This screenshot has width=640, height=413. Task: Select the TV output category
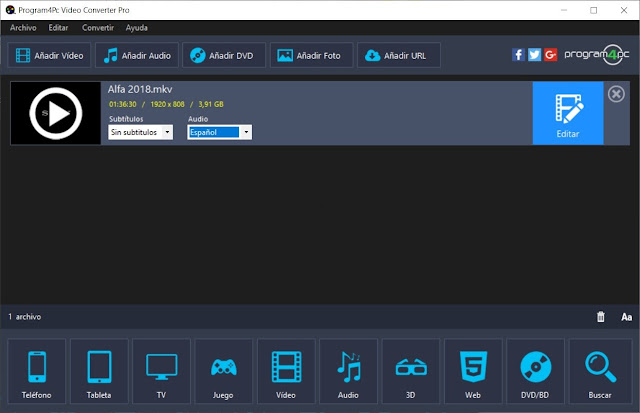(x=161, y=371)
